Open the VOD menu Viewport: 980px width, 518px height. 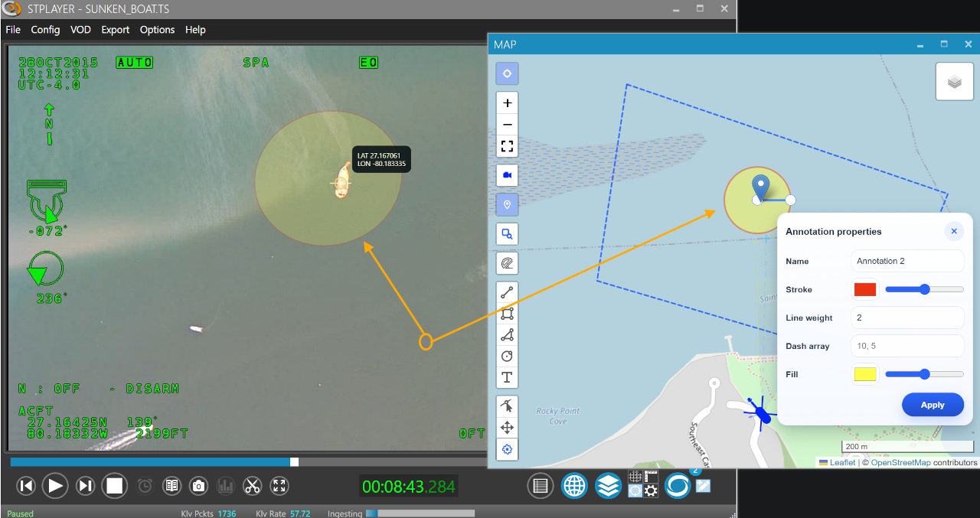(80, 30)
